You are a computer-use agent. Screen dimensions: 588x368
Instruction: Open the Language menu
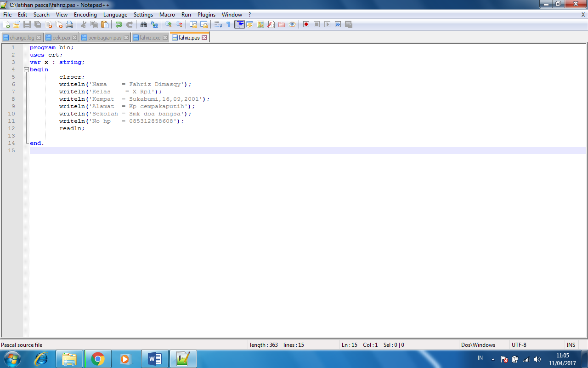[115, 14]
